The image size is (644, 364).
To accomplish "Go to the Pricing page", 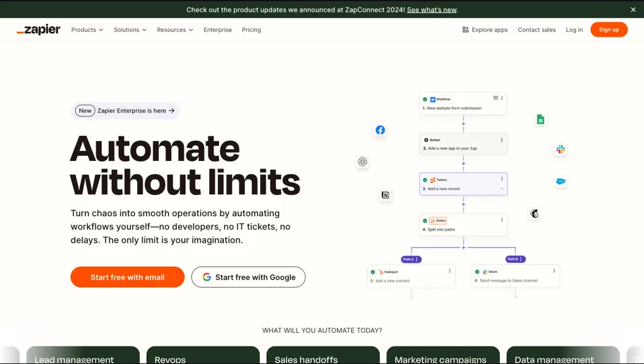I will 251,30.
